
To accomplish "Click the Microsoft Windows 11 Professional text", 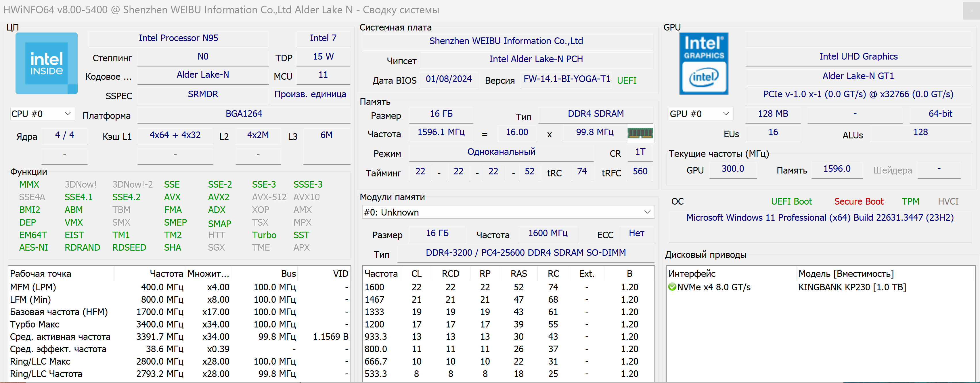I will (820, 218).
